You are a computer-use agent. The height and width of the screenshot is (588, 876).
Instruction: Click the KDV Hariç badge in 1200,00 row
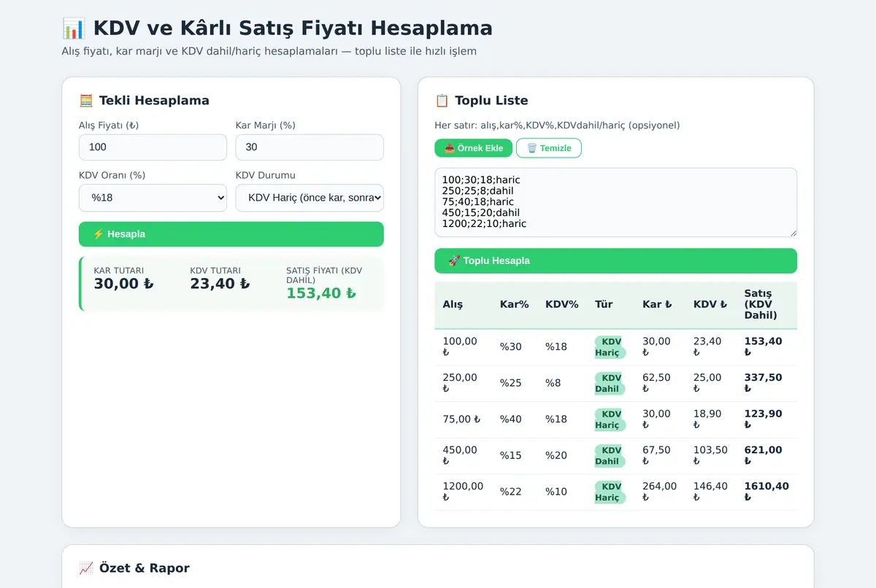[610, 492]
